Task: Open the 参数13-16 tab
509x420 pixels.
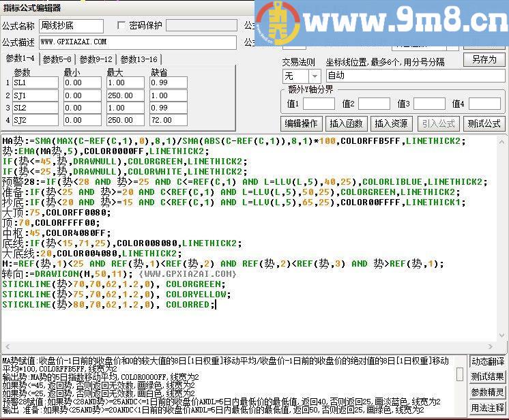Action: point(139,59)
